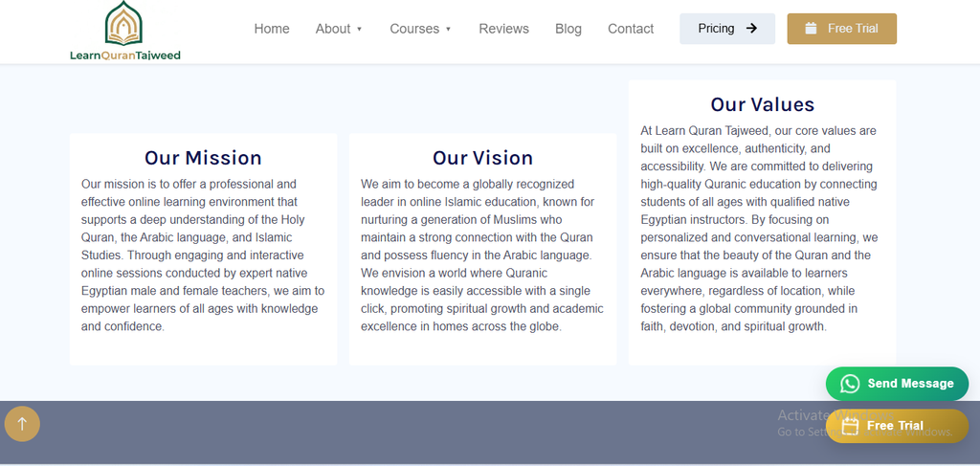
Task: Click the scroll-to-top arrow button
Action: (22, 424)
